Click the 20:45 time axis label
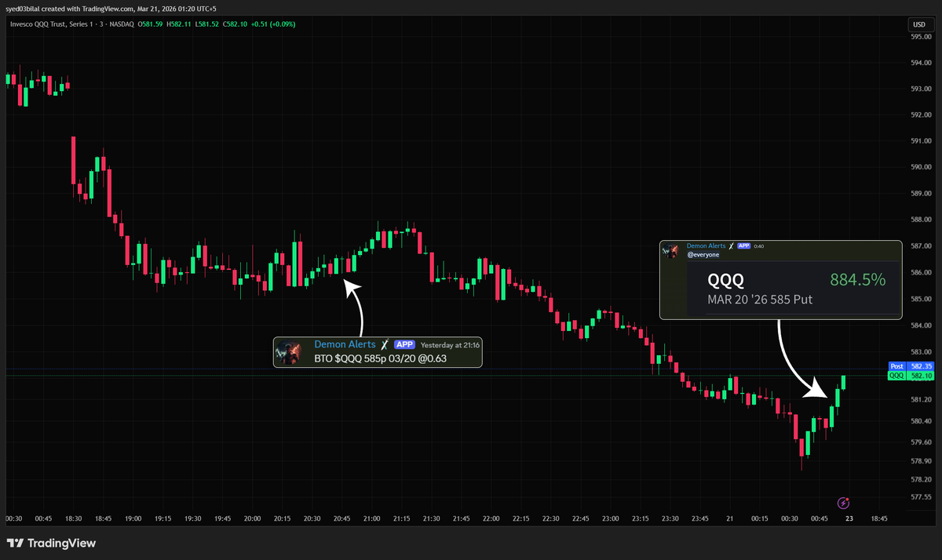Screen dimensions: 942x560 click(x=342, y=518)
